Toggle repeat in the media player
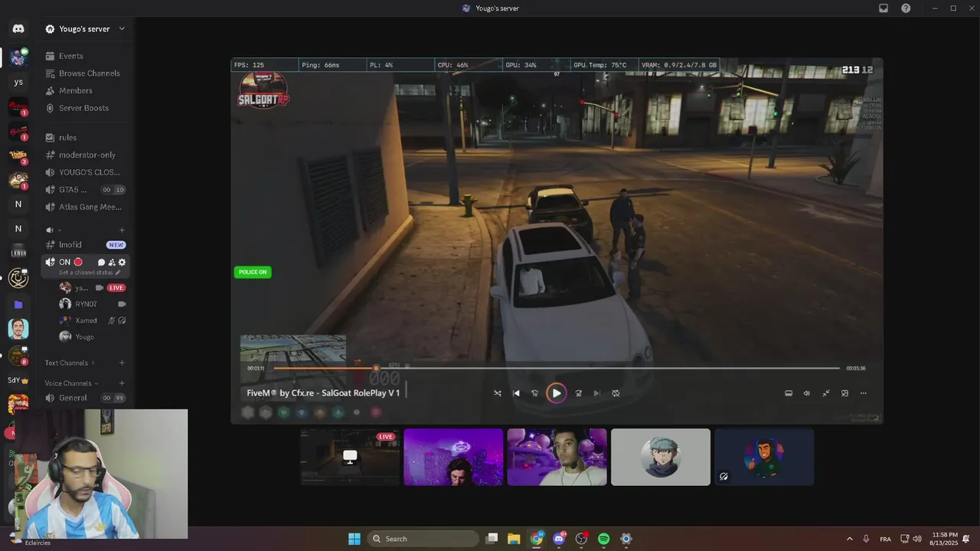Viewport: 980px width, 551px height. (x=616, y=393)
